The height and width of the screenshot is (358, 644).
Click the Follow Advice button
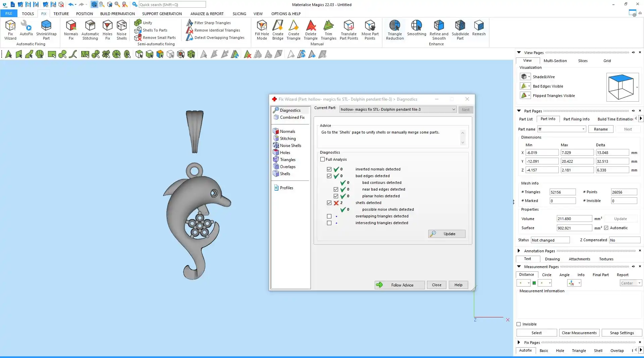click(399, 285)
